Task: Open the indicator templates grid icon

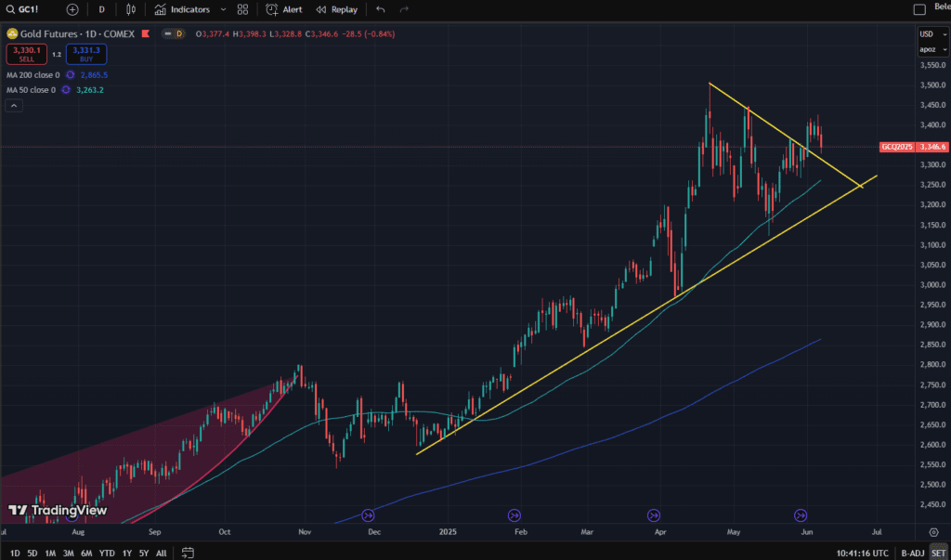Action: click(242, 9)
